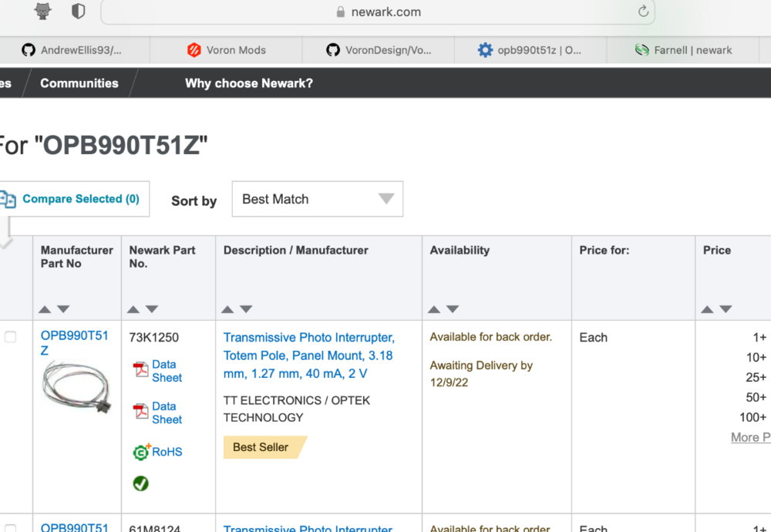Open the second Data Sheet PDF icon
Screen dimensions: 771x532
coord(140,411)
